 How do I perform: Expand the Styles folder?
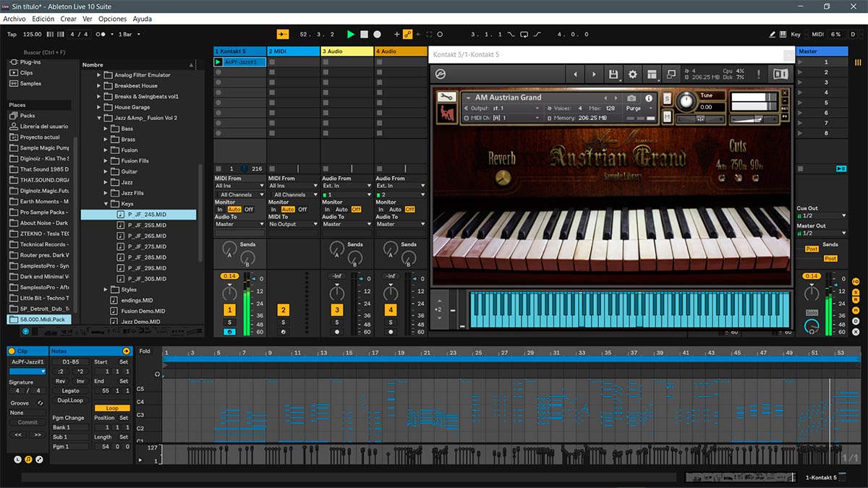pyautogui.click(x=106, y=290)
